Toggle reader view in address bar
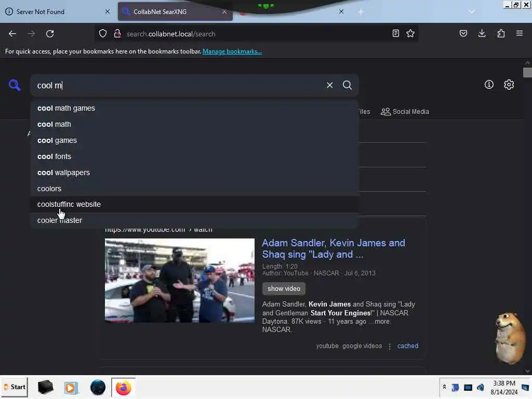 coord(395,33)
